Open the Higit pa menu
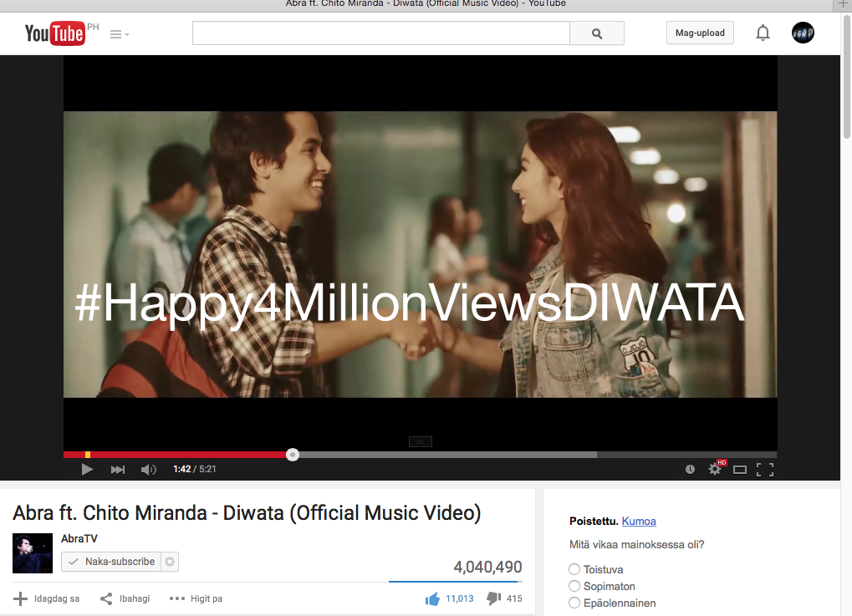The image size is (852, 616). pyautogui.click(x=196, y=598)
